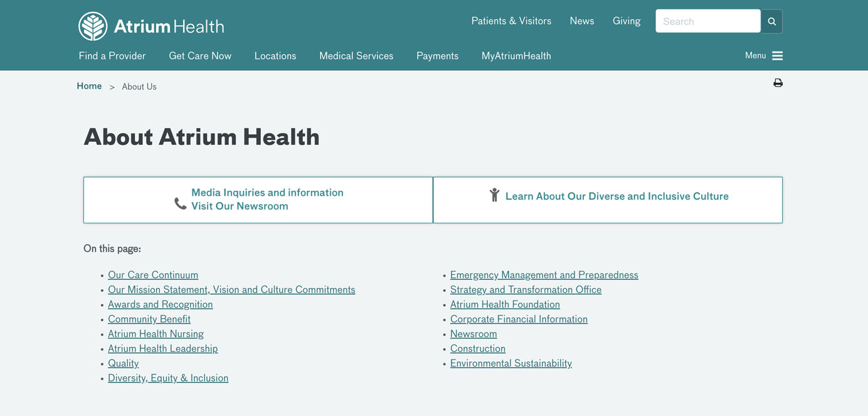The width and height of the screenshot is (868, 416).
Task: Jump to Our Care Continuum section
Action: 153,275
